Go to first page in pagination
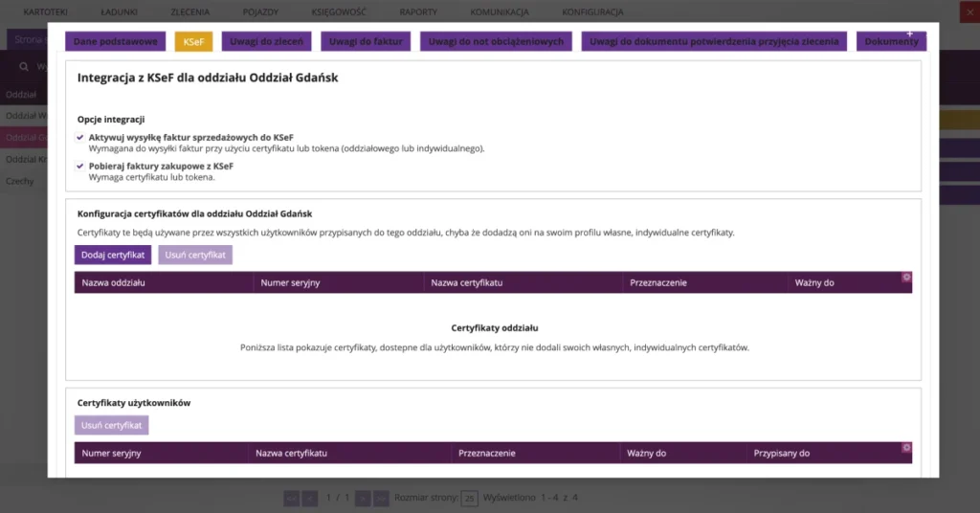The image size is (980, 513). point(292,498)
